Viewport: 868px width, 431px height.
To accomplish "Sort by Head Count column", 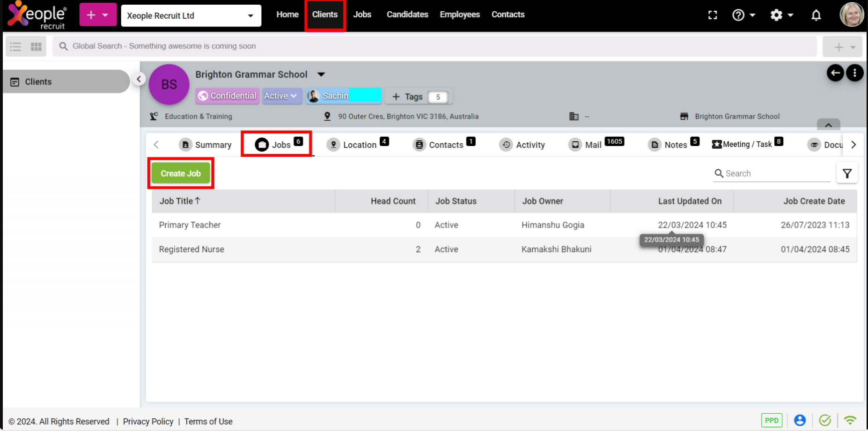I will pos(393,201).
